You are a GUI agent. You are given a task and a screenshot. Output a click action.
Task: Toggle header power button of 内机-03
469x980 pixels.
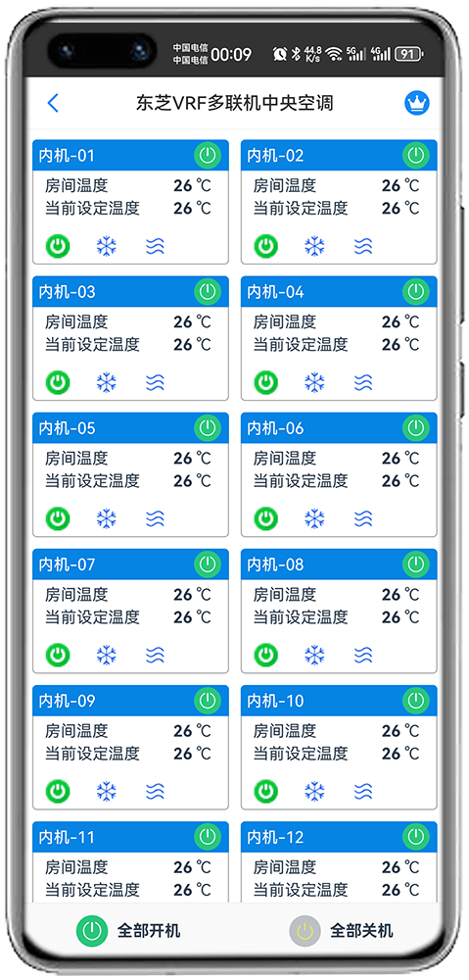[x=208, y=291]
